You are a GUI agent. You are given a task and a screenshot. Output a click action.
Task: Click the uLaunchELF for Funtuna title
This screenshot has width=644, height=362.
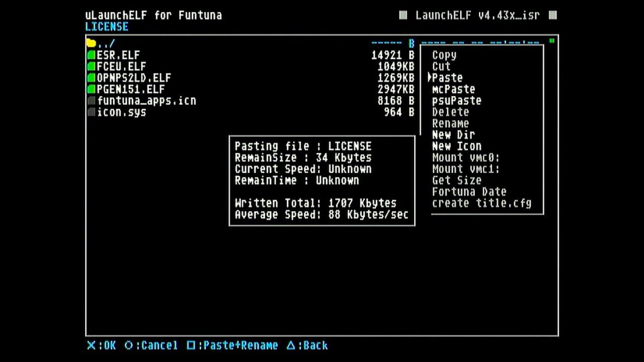(153, 15)
